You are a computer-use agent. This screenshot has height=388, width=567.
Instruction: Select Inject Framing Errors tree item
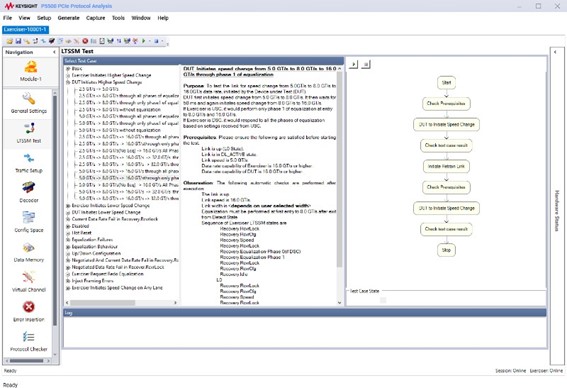point(93,281)
